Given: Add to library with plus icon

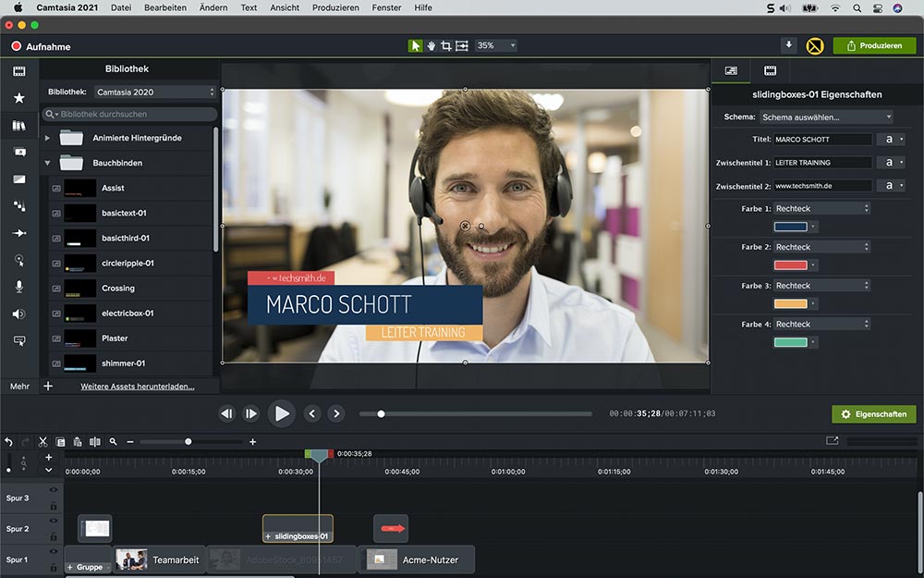Looking at the screenshot, I should tap(48, 387).
